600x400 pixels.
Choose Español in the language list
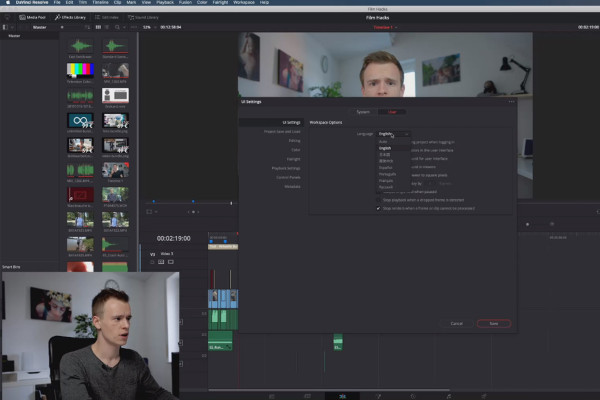(x=394, y=168)
